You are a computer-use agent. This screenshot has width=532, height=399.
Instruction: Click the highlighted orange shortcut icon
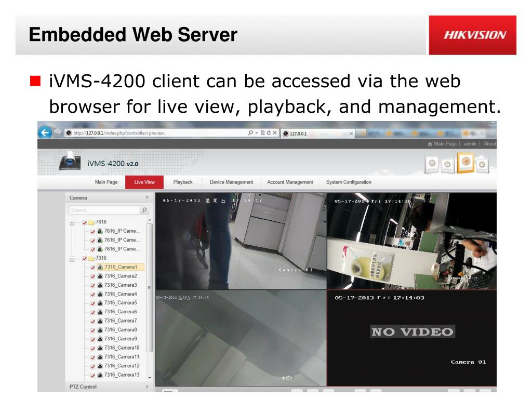point(465,163)
